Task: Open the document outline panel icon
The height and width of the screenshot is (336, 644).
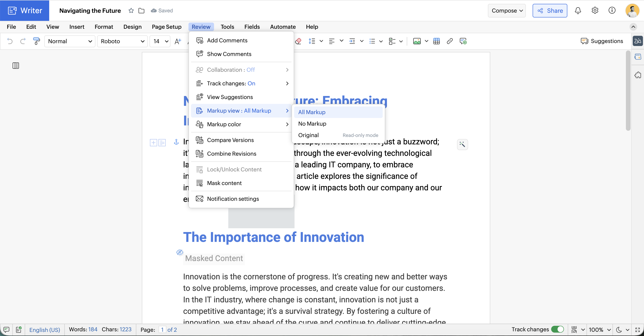Action: [x=16, y=66]
